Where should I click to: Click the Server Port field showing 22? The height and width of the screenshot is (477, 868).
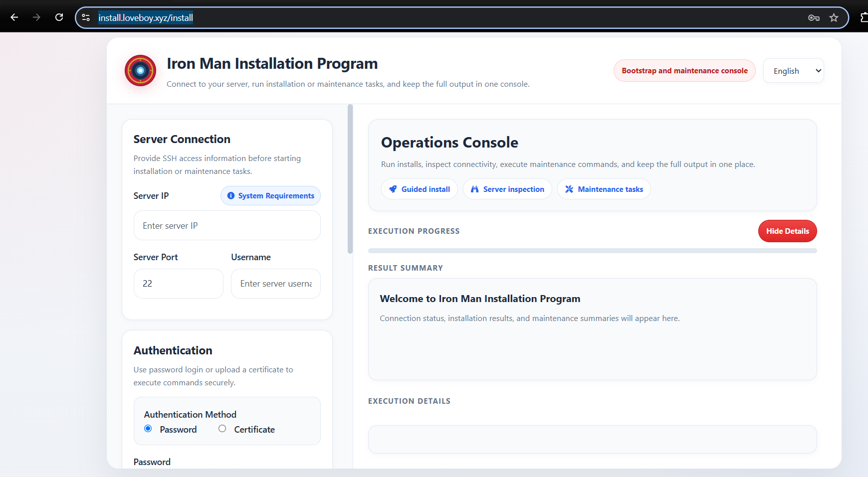click(178, 284)
